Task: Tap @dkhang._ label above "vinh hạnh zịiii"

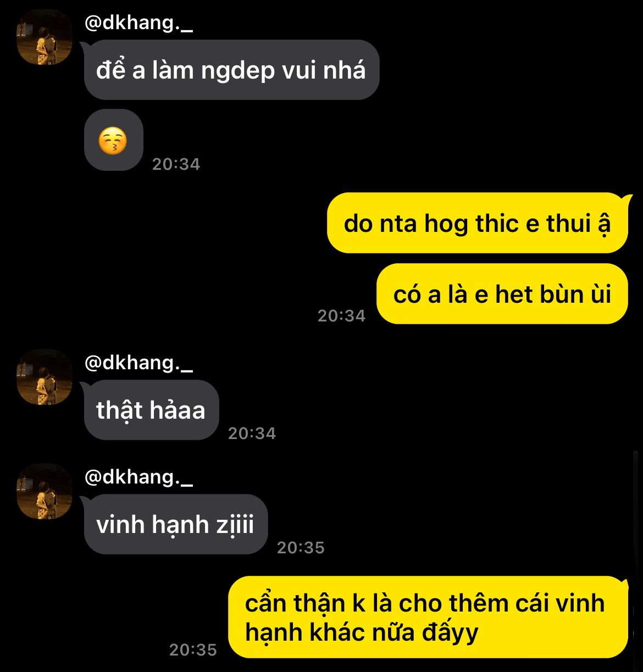Action: tap(138, 477)
